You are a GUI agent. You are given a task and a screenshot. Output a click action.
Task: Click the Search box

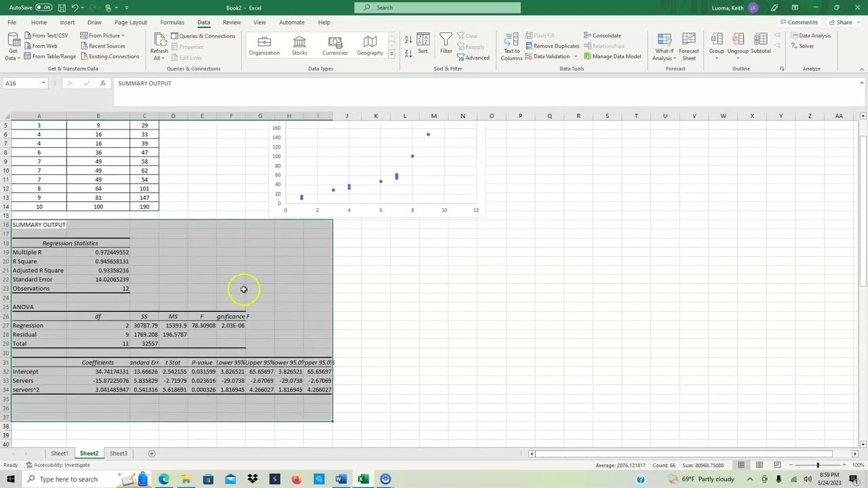(437, 7)
